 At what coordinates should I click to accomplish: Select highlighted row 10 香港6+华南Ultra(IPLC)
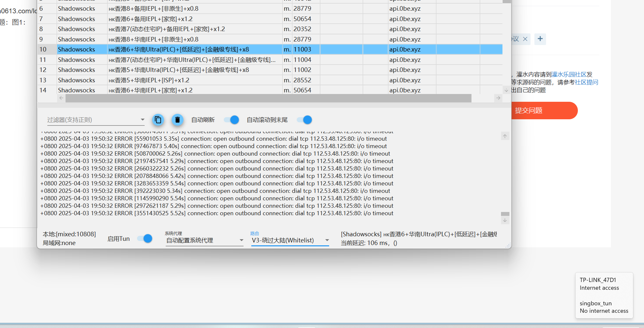click(270, 49)
